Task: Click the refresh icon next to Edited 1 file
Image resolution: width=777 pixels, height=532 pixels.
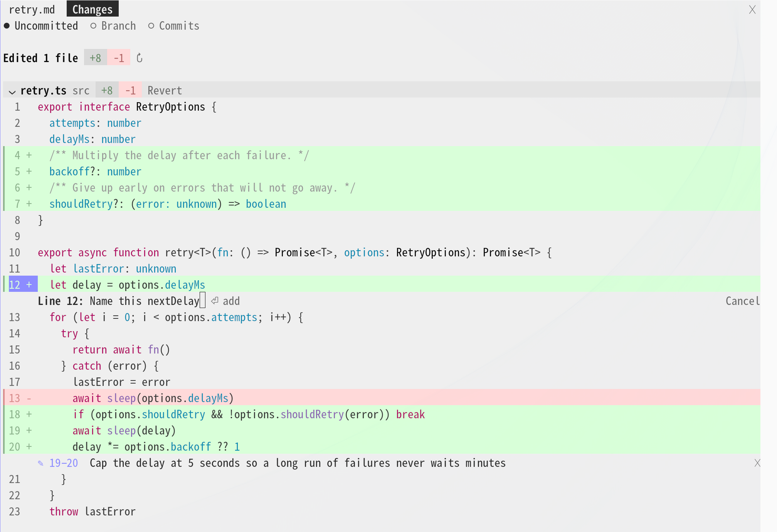Action: click(140, 58)
